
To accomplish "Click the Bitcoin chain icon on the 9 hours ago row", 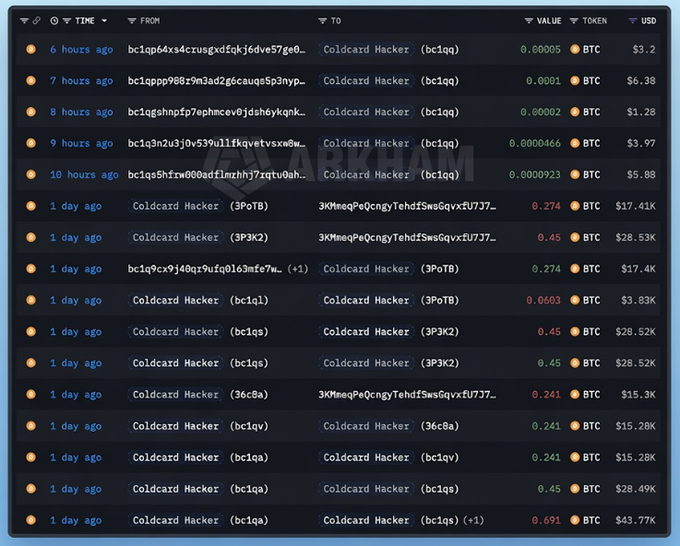I will [x=31, y=143].
